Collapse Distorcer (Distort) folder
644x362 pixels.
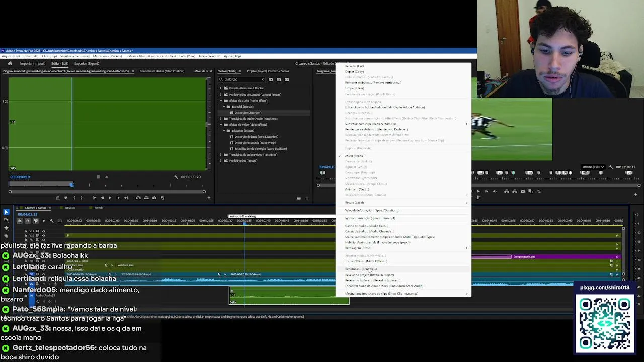click(224, 131)
